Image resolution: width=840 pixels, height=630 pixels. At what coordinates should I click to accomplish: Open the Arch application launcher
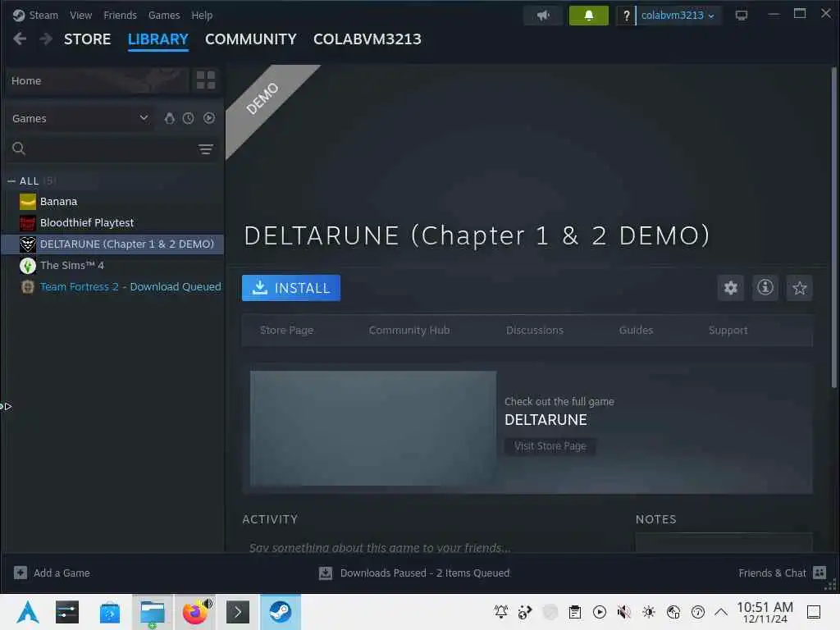[x=27, y=612]
